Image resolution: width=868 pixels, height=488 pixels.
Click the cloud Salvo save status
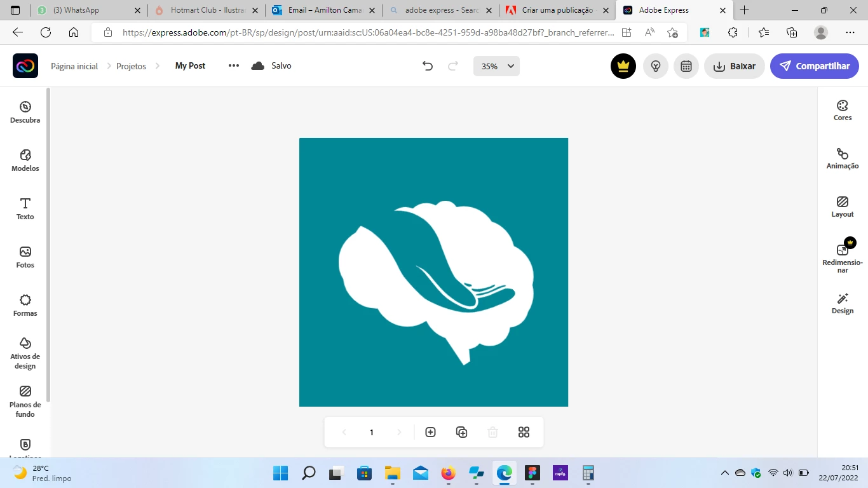point(271,65)
